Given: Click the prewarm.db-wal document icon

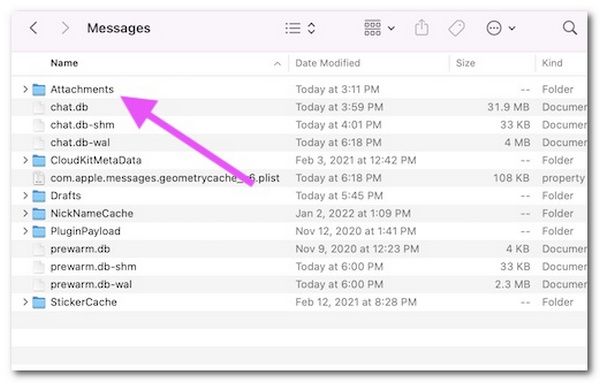Looking at the screenshot, I should coord(39,284).
